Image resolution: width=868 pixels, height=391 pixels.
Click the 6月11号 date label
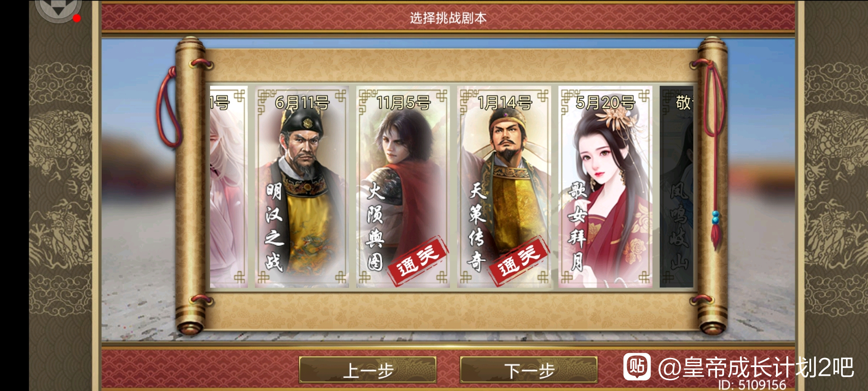(x=302, y=103)
